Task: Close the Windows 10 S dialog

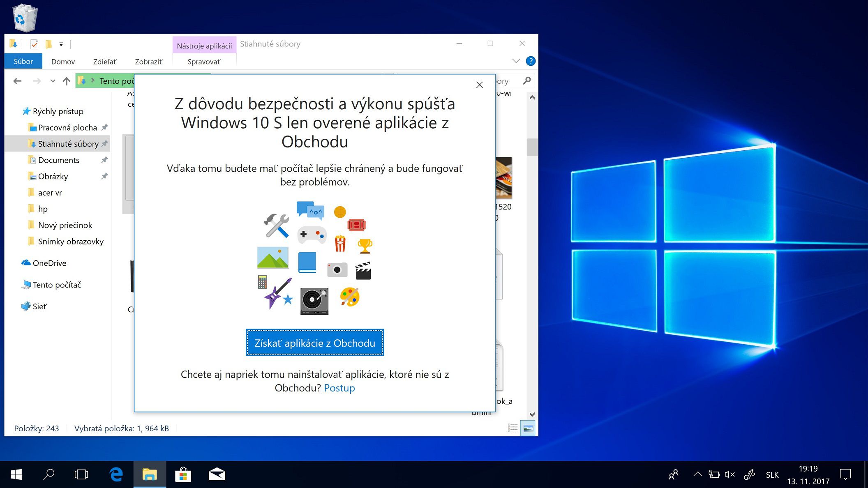Action: [x=479, y=85]
